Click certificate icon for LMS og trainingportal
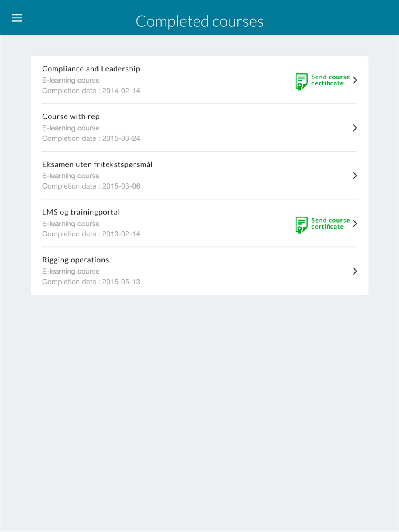399x532 pixels. [x=301, y=225]
